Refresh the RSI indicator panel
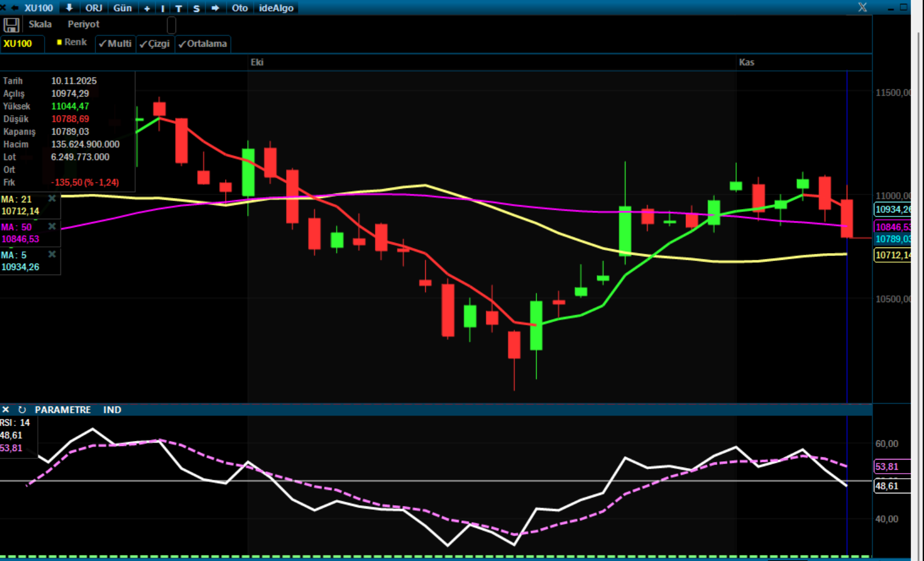 tap(22, 410)
